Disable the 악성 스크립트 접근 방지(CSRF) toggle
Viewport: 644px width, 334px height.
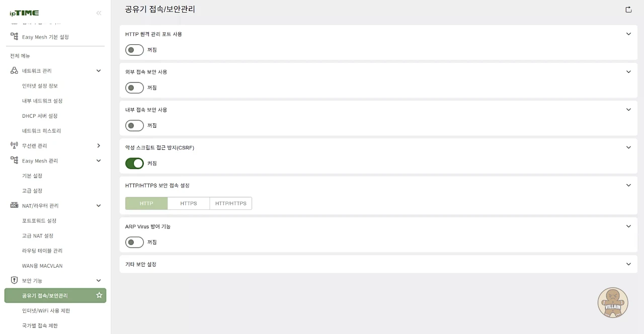pyautogui.click(x=134, y=163)
